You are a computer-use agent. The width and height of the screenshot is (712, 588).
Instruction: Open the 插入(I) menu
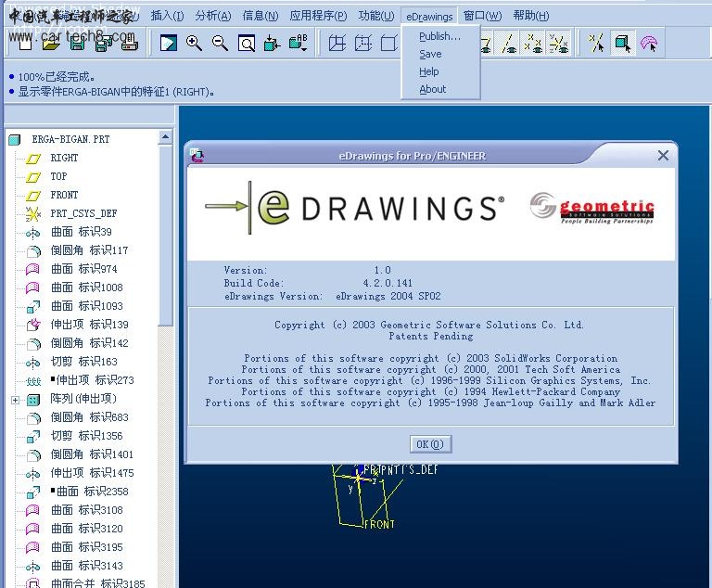click(x=167, y=16)
